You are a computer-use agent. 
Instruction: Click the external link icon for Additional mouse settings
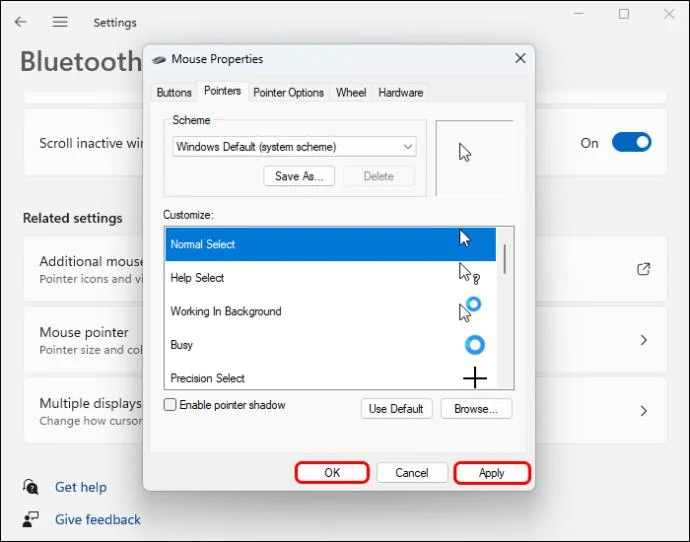click(643, 269)
